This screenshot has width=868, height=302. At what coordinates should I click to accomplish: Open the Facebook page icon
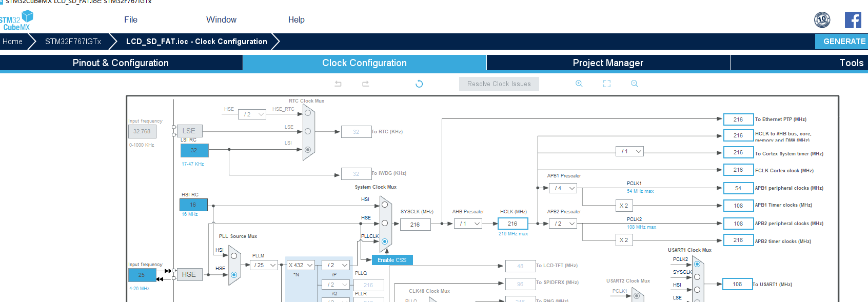point(853,20)
